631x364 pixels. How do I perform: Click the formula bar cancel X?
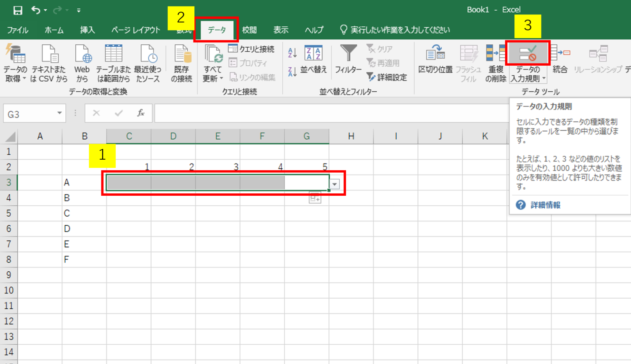coord(96,113)
